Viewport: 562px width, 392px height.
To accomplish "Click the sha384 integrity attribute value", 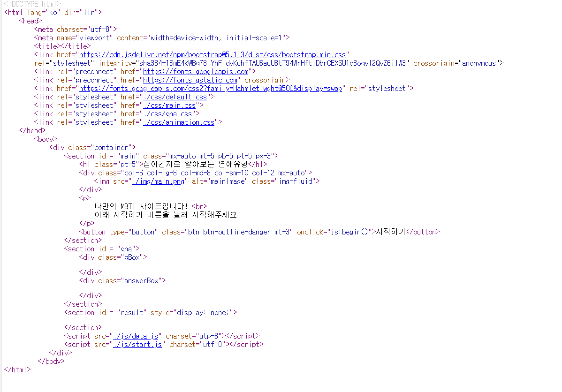I will 273,63.
